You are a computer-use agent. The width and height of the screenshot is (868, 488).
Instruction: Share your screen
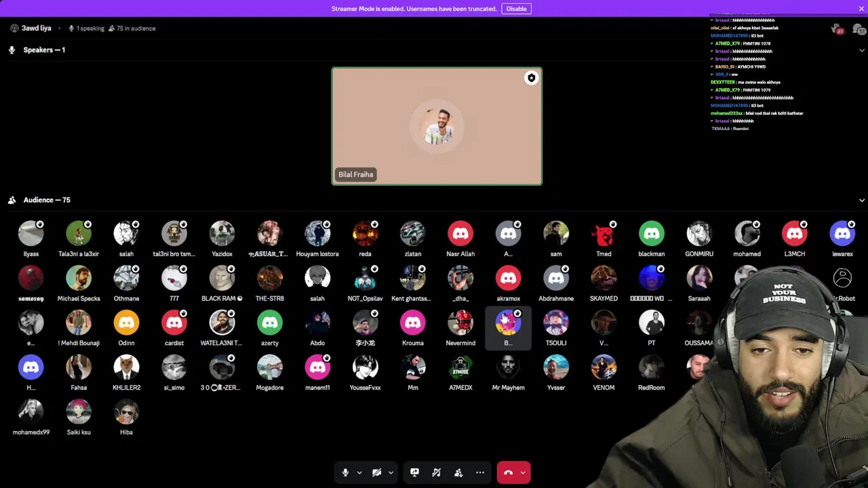414,472
